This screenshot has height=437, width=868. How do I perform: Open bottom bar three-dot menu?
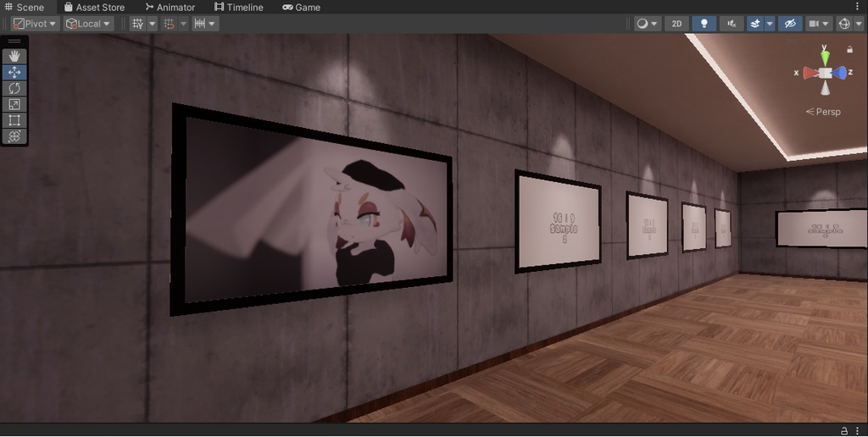pos(858,431)
